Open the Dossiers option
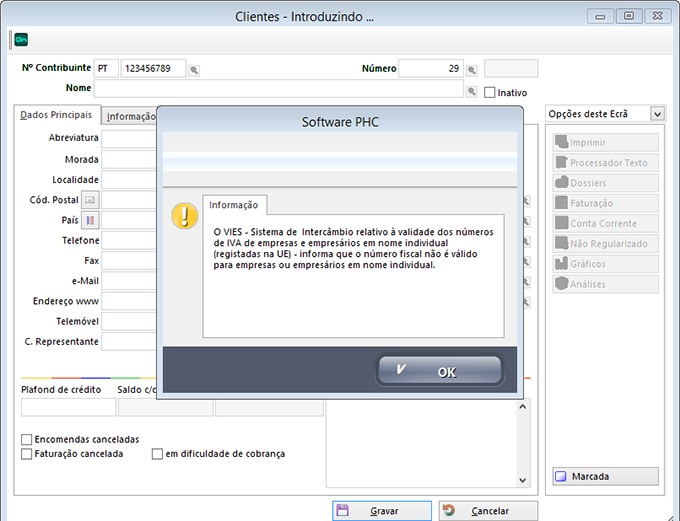The width and height of the screenshot is (680, 521). click(x=605, y=183)
